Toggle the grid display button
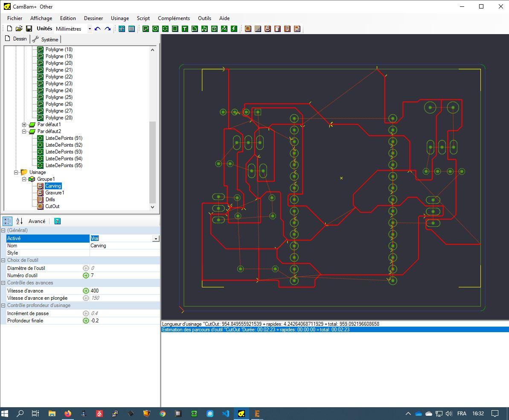The image size is (509, 420). click(131, 29)
